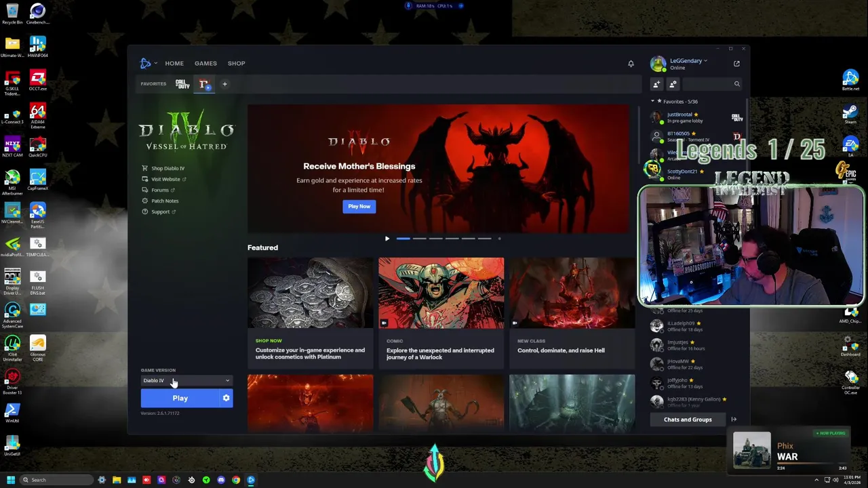This screenshot has width=868, height=488.
Task: Click the blue Play button
Action: [180, 398]
